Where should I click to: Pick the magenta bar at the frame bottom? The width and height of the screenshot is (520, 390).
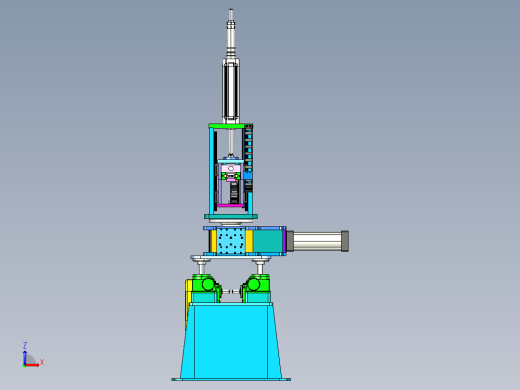pos(231,206)
